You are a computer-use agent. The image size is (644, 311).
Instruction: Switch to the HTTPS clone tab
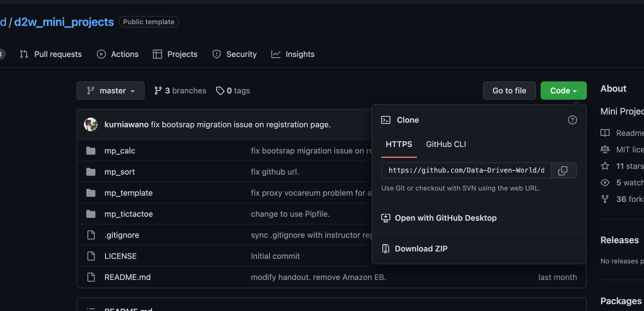(399, 144)
